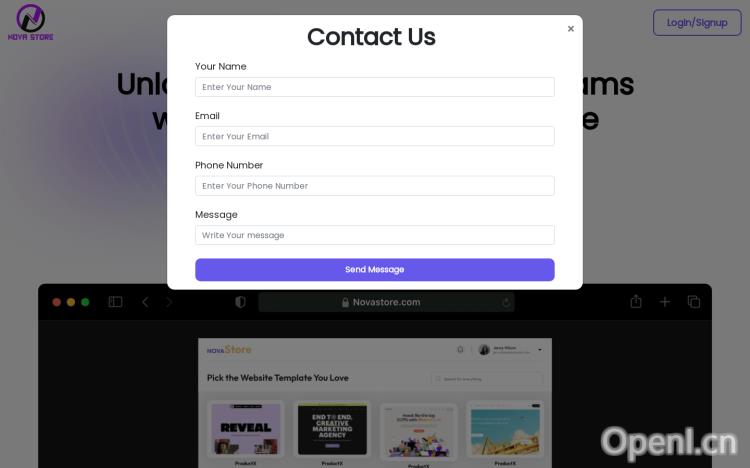Image resolution: width=750 pixels, height=468 pixels.
Task: Click the forward arrow in mockup browser
Action: (x=169, y=302)
